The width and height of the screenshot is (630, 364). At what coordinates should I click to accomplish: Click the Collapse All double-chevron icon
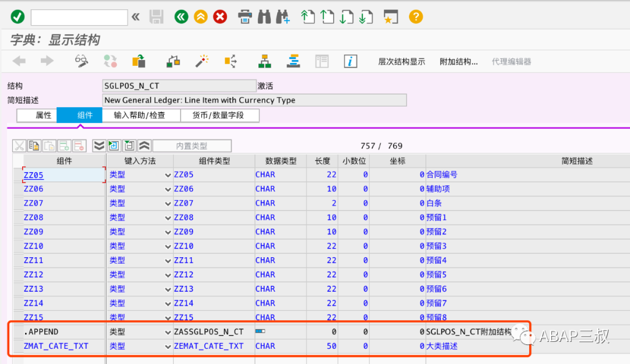144,145
